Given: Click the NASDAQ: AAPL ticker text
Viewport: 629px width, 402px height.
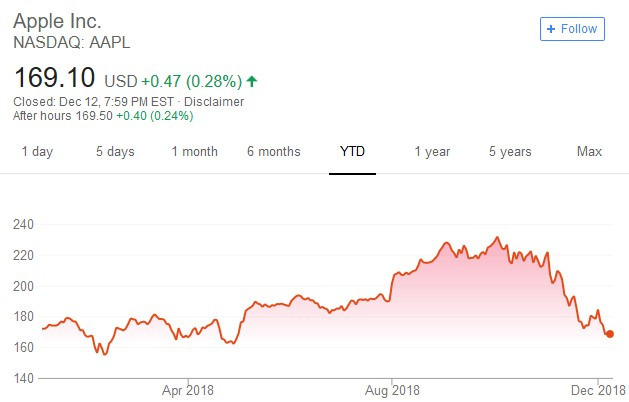Looking at the screenshot, I should click(72, 43).
